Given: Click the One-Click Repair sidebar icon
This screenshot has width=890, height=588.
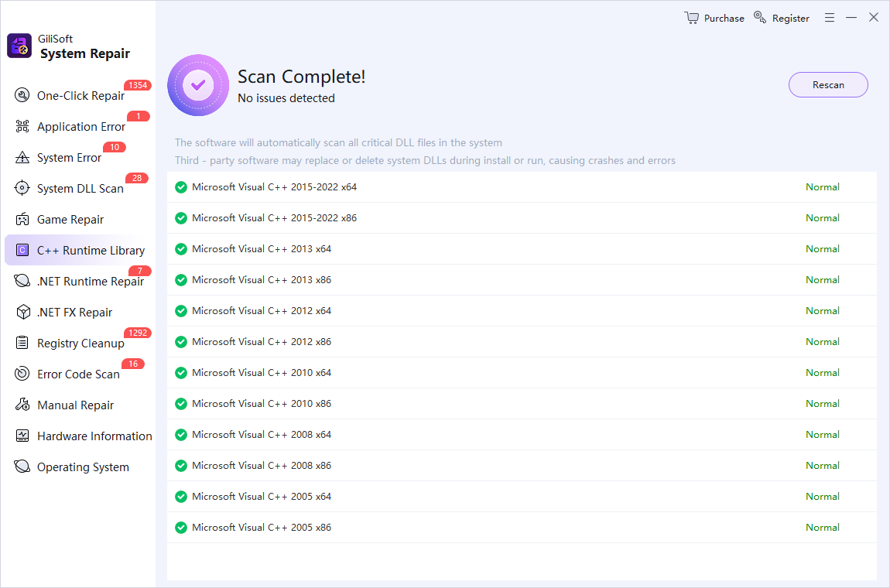Looking at the screenshot, I should click(22, 95).
